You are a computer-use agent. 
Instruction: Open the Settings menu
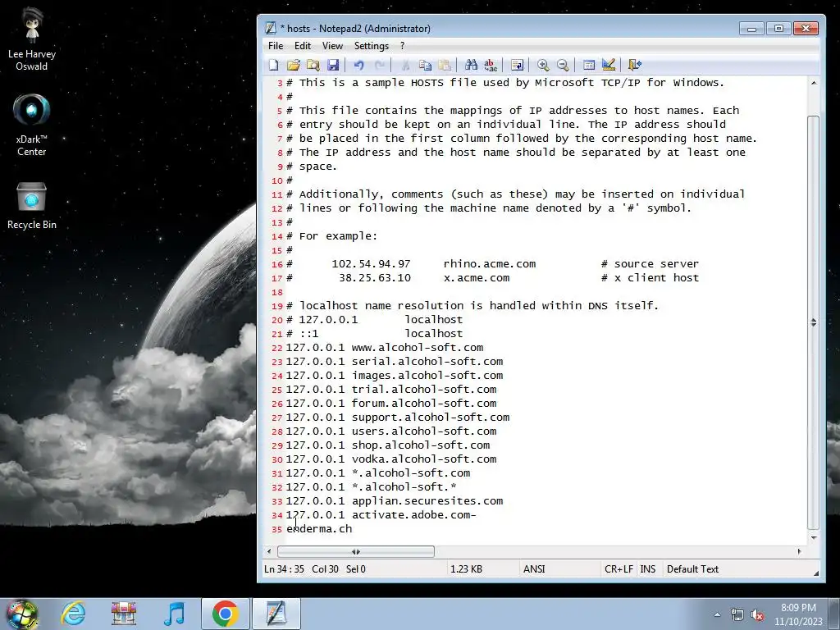click(372, 46)
